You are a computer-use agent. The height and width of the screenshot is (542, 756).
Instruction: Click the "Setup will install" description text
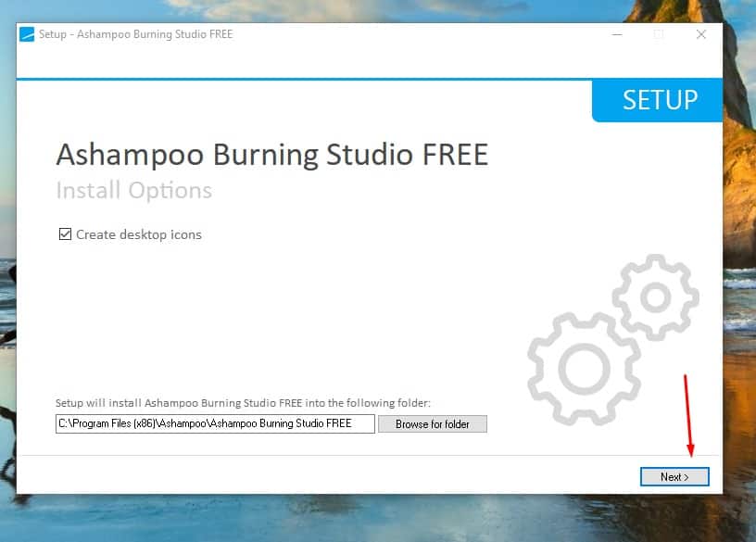[x=243, y=403]
